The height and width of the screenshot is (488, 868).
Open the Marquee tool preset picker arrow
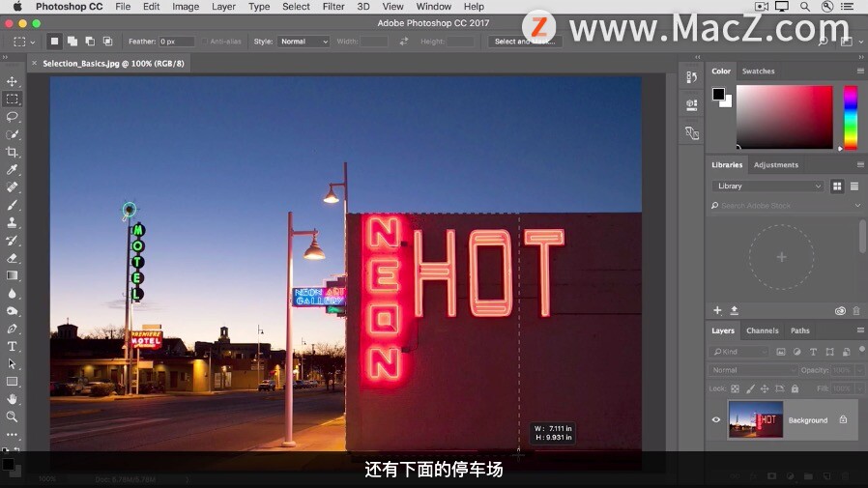point(33,43)
